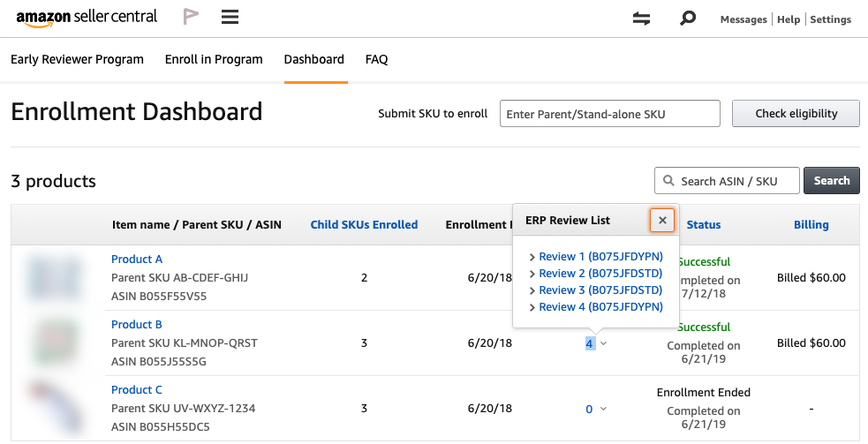Click Parent SKU UV-WXYZ-1234 text
Image resolution: width=868 pixels, height=444 pixels.
[x=184, y=408]
